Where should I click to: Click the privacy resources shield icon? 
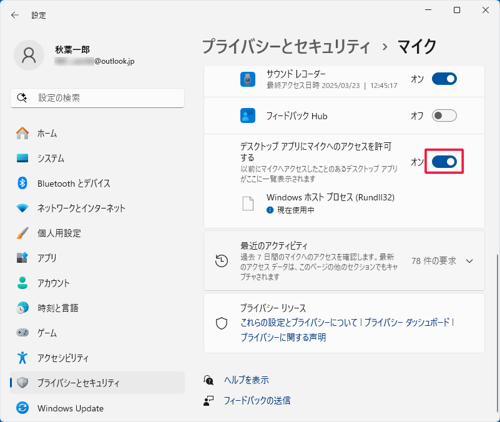tap(222, 323)
